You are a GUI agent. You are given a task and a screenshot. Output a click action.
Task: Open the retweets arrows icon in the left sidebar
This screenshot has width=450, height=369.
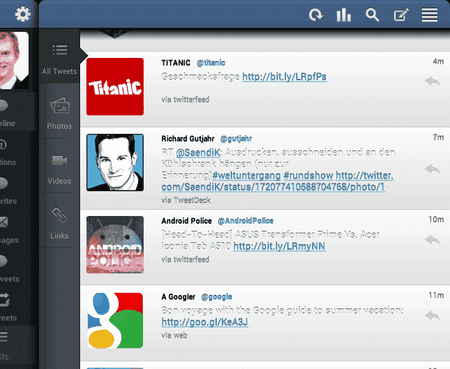click(x=4, y=300)
